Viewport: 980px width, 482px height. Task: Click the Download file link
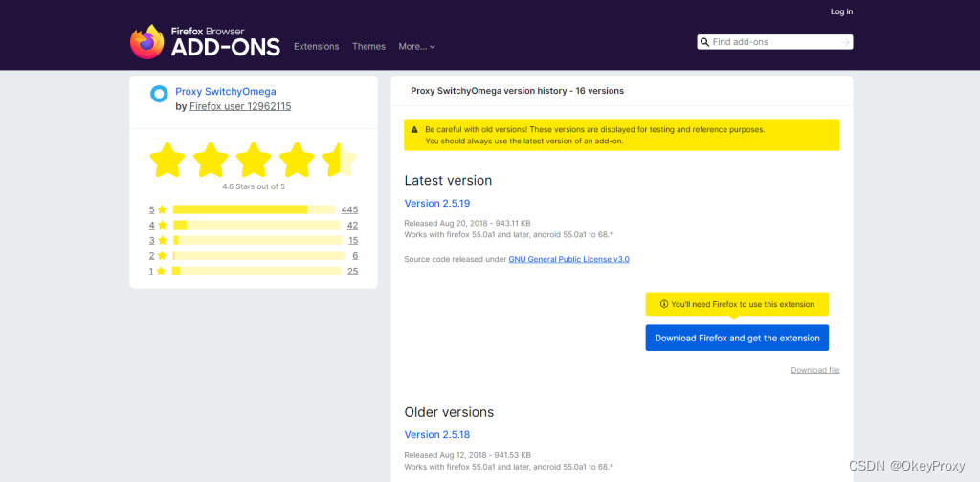pos(815,370)
